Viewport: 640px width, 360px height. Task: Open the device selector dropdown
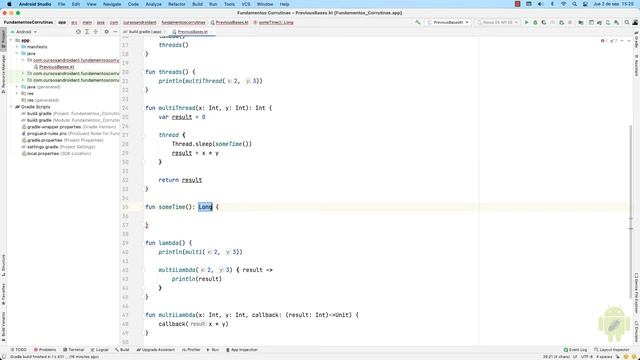coord(498,22)
